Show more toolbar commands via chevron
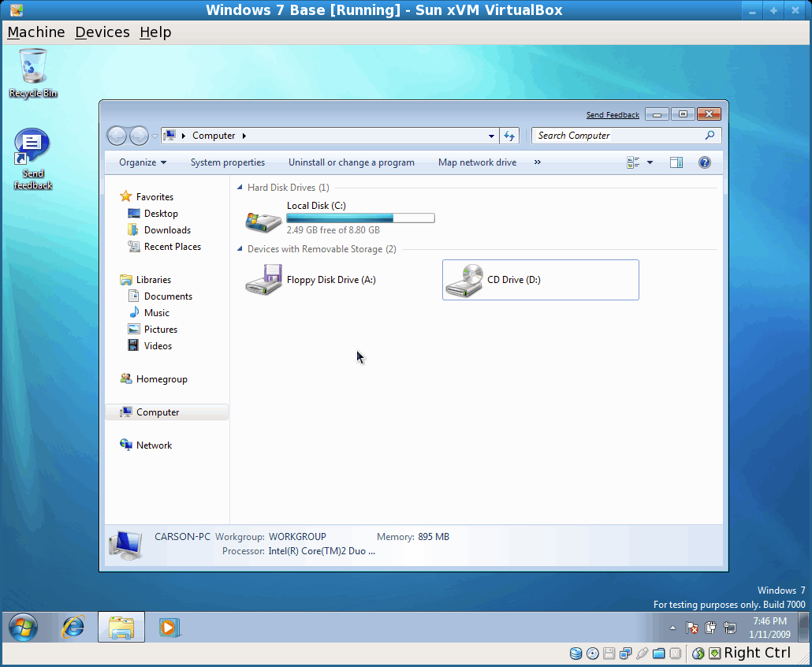The height and width of the screenshot is (667, 812). (538, 162)
